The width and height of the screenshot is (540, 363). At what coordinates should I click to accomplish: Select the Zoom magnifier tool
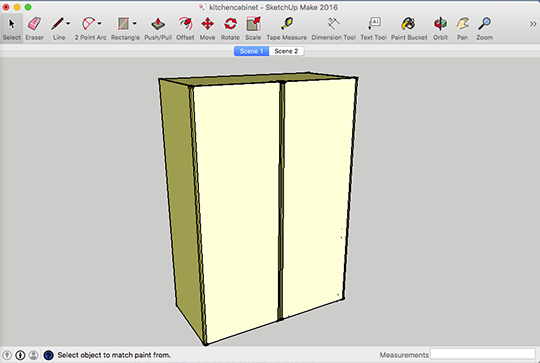484,28
